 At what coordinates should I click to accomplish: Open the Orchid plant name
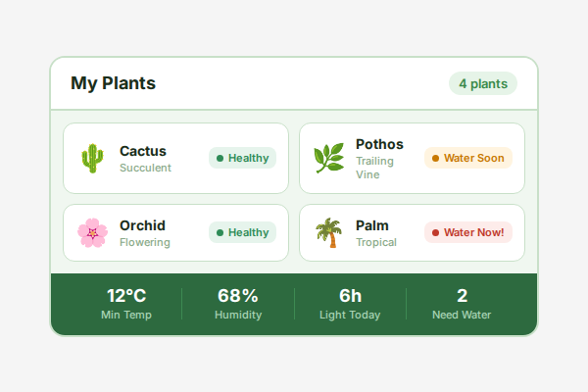click(x=142, y=225)
